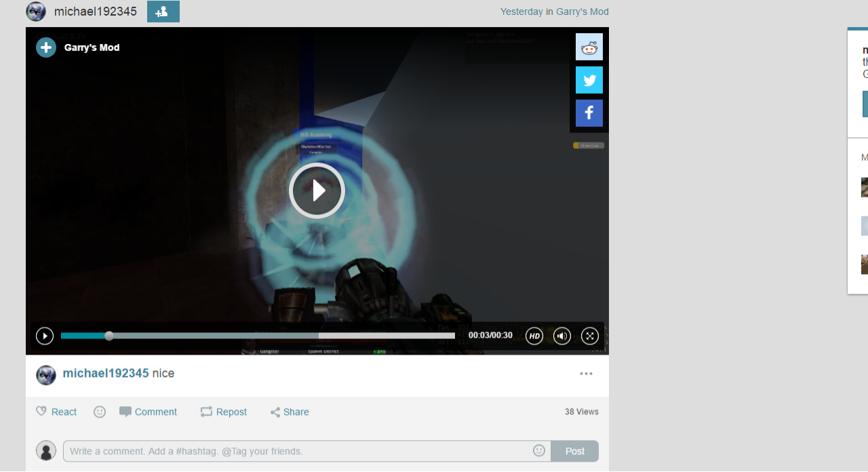Image resolution: width=868 pixels, height=472 pixels.
Task: Open the Yesterday timestamp link
Action: [x=521, y=12]
